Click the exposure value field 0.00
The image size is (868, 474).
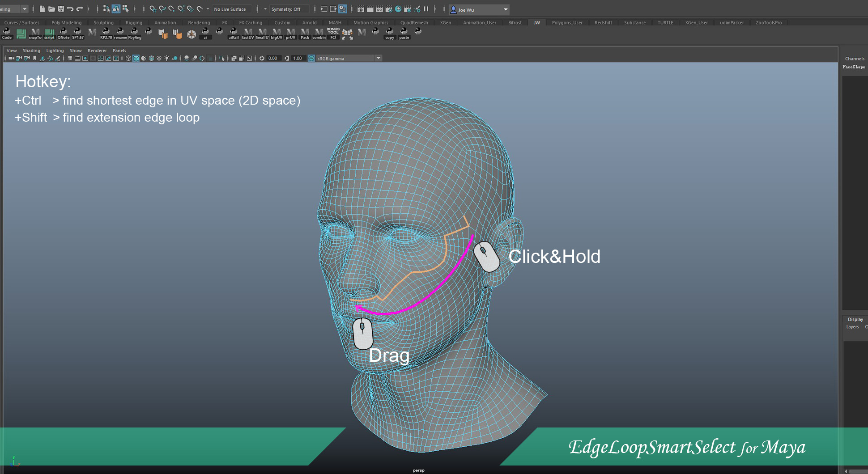[273, 59]
